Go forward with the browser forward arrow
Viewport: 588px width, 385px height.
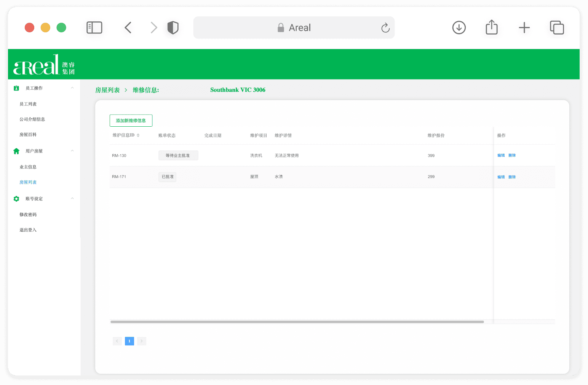coord(153,27)
